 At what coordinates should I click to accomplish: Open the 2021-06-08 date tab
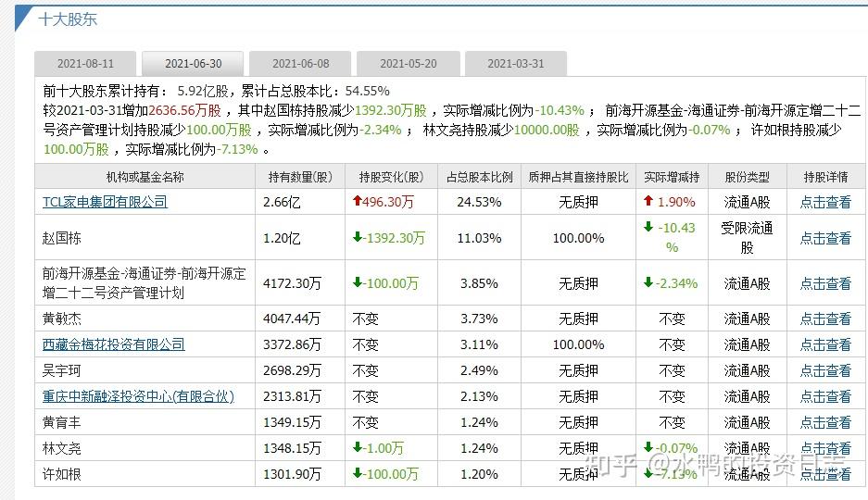[x=300, y=64]
